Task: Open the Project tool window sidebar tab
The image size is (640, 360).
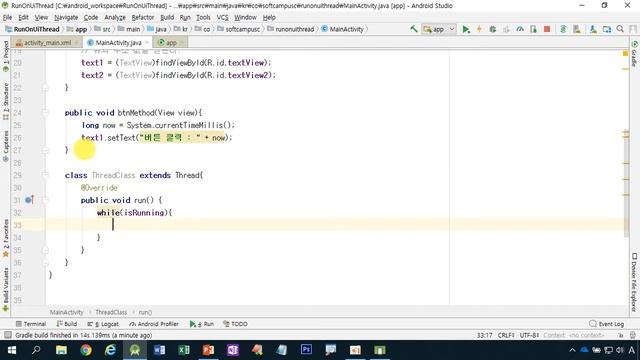Action: click(x=6, y=56)
